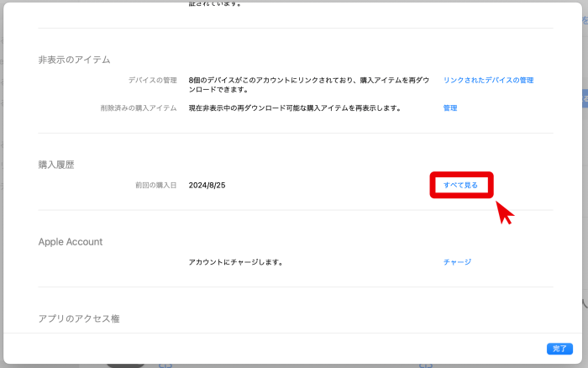Click the 削除済みの購入アイテム label

coord(139,108)
